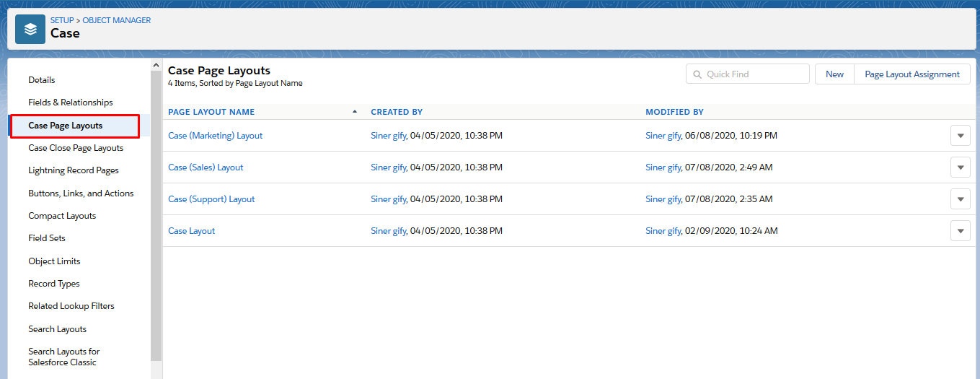Open Field Sets section

tap(47, 238)
